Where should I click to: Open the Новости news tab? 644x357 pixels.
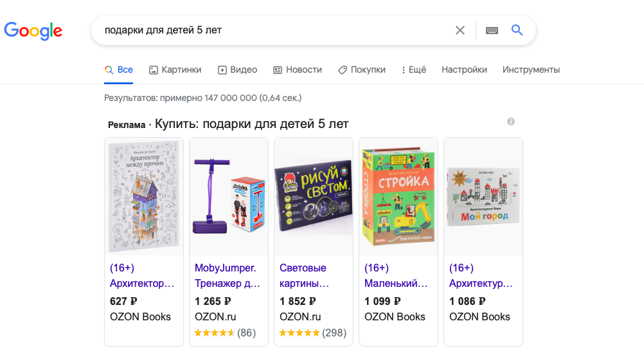pyautogui.click(x=297, y=69)
